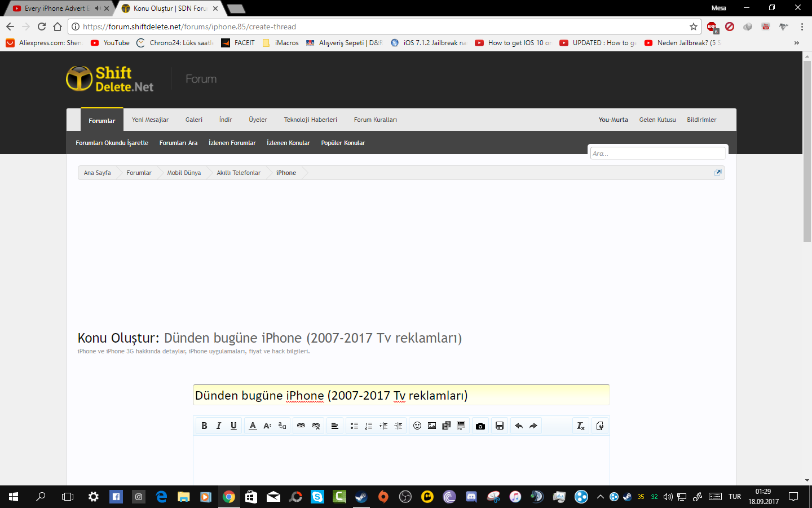Close the Konu Oluştur browser tab
Screen dimensions: 812x508
coord(215,8)
